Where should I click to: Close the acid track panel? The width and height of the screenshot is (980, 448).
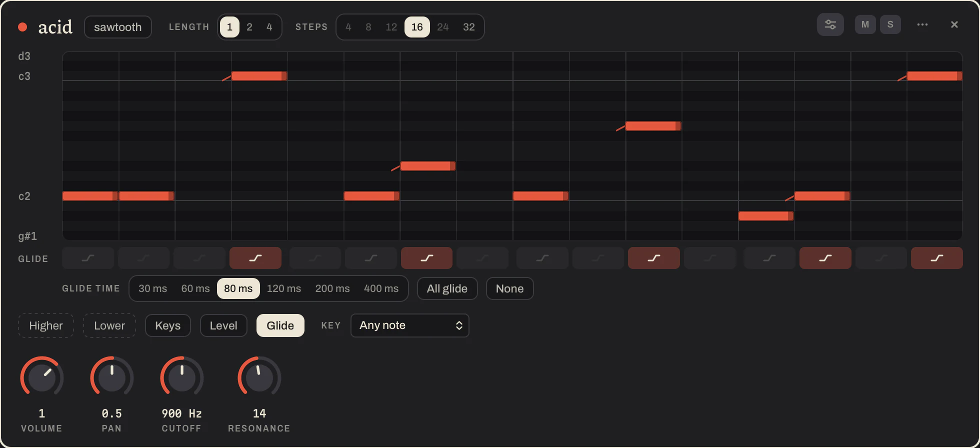tap(954, 24)
